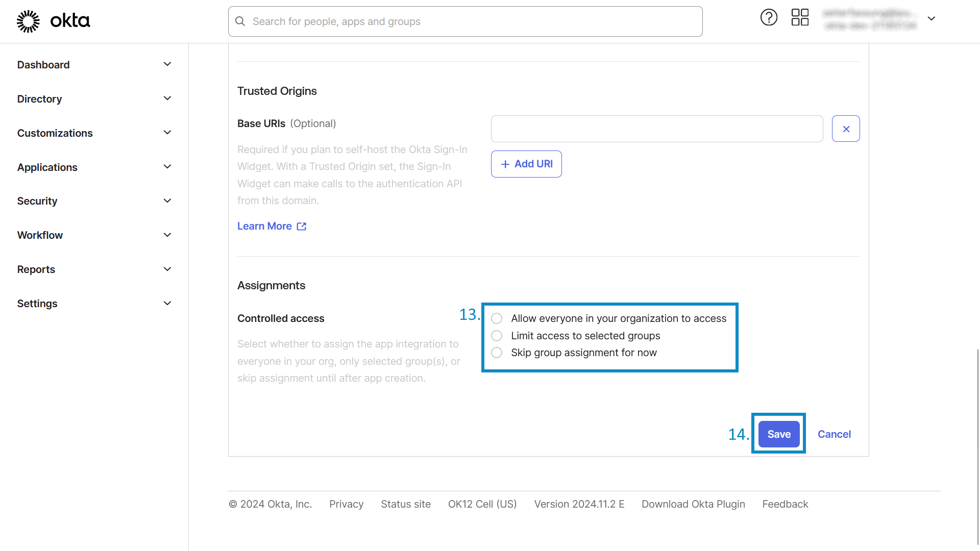Click the Okta logo
The width and height of the screenshot is (980, 551).
53,21
